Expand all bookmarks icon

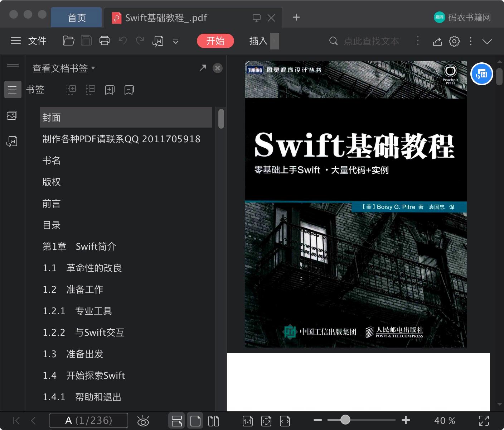click(71, 90)
